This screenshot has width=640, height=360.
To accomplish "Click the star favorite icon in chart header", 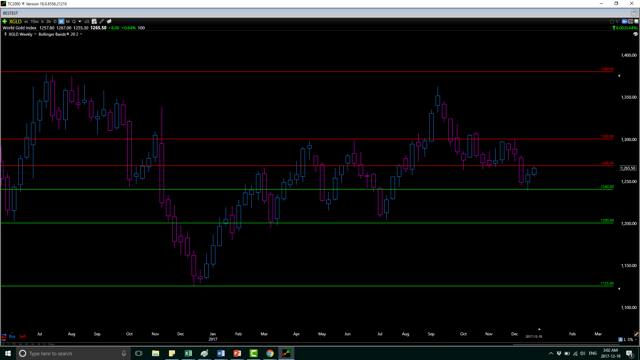I will tap(611, 22).
